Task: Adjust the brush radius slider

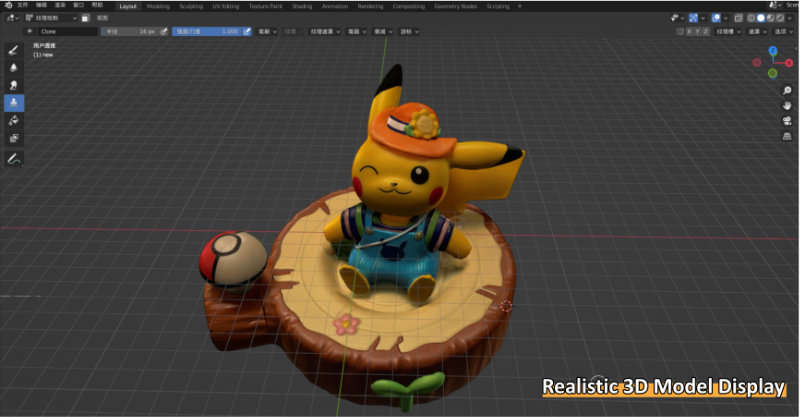Action: [x=130, y=32]
